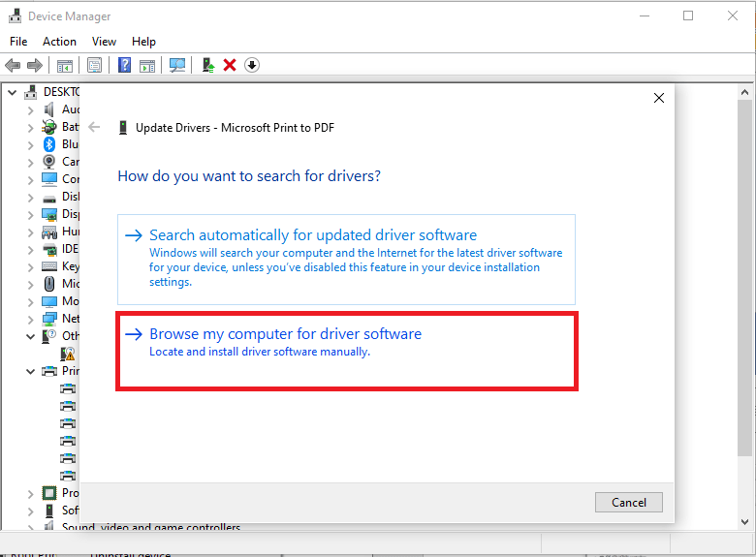Click the scrollbar up arrow in Device Manager
Image resolution: width=756 pixels, height=557 pixels.
tap(745, 92)
